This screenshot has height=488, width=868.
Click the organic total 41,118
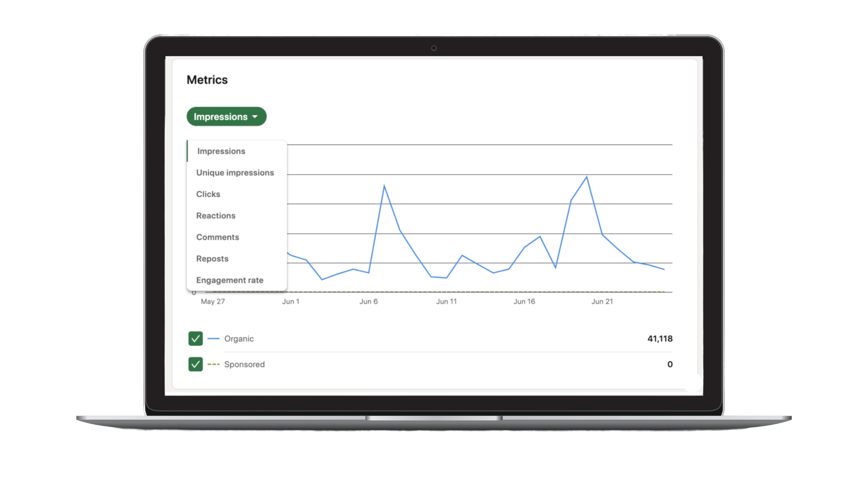pos(660,339)
